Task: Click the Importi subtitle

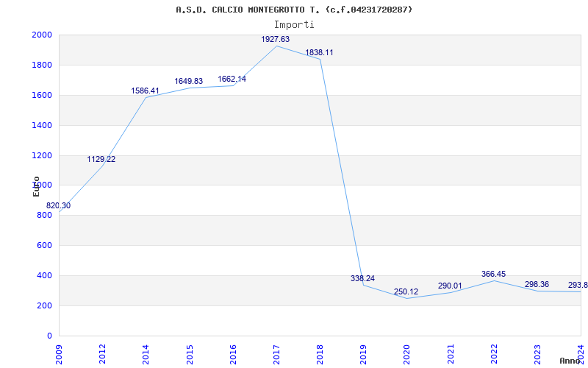Action: 294,25
